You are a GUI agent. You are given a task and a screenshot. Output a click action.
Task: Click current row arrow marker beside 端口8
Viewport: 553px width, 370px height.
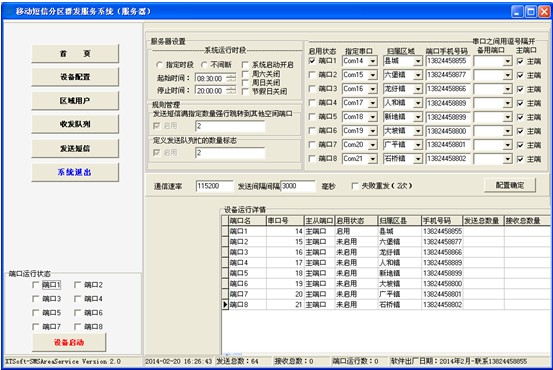pyautogui.click(x=225, y=304)
